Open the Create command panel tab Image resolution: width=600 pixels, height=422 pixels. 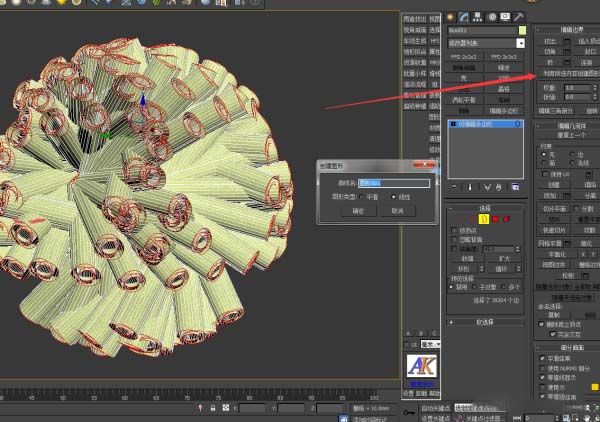click(x=450, y=17)
